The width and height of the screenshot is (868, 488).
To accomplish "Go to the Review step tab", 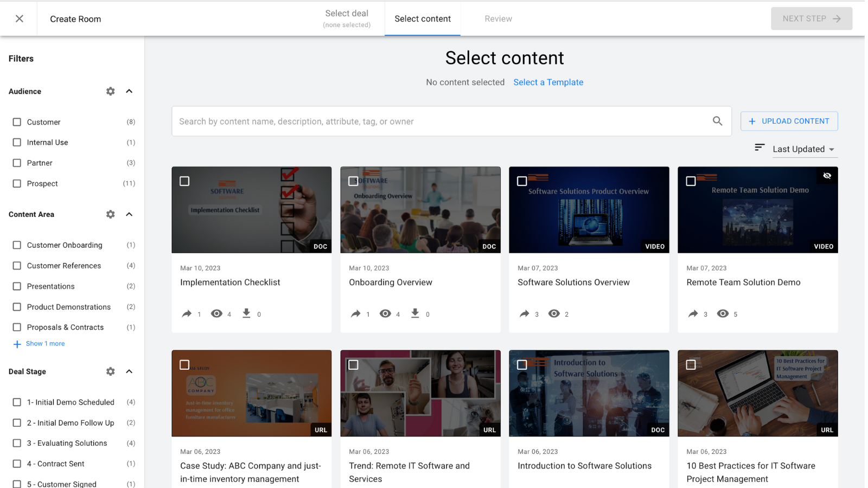I will [x=498, y=18].
